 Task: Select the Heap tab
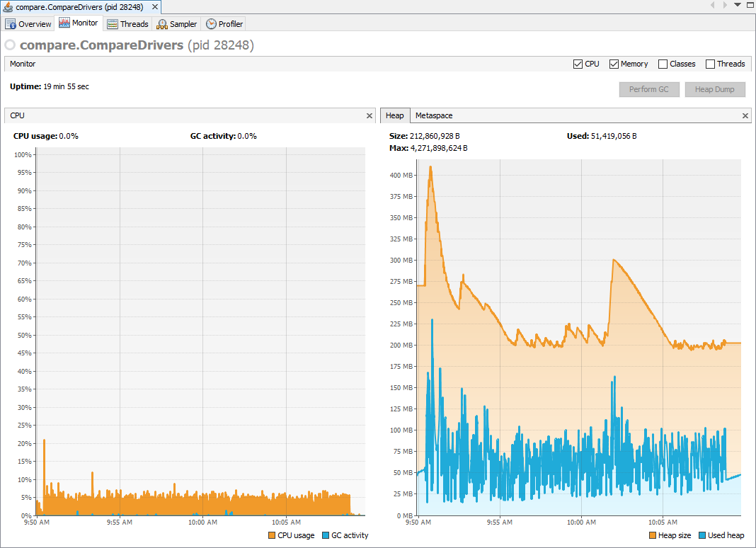(395, 115)
